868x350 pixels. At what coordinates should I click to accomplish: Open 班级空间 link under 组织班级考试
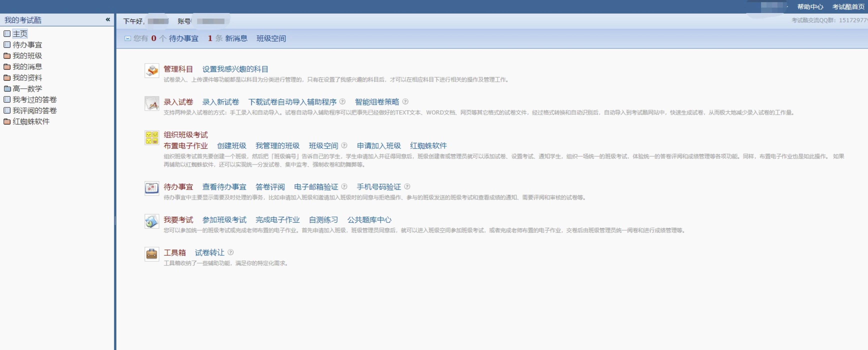click(323, 146)
